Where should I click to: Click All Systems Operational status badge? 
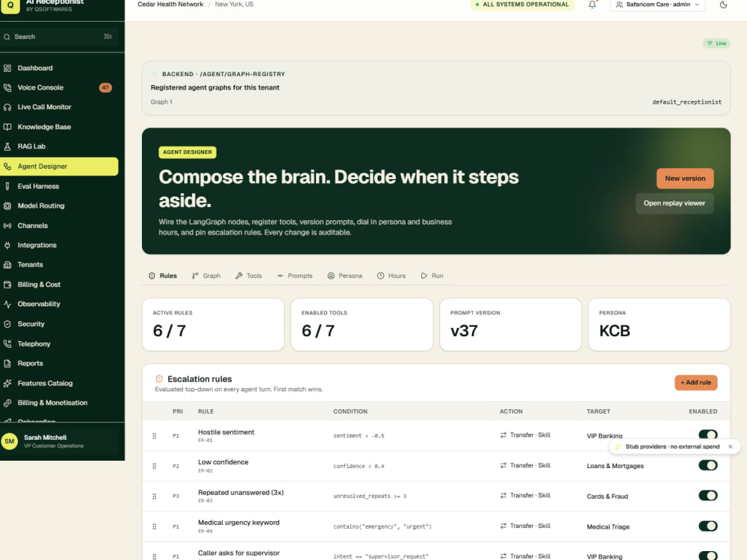pyautogui.click(x=523, y=4)
